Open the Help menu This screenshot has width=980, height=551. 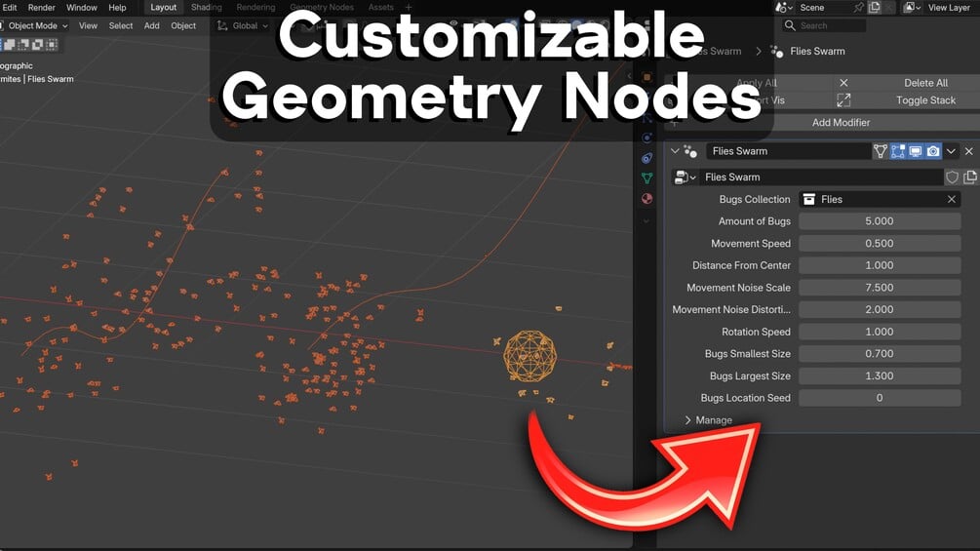(117, 8)
